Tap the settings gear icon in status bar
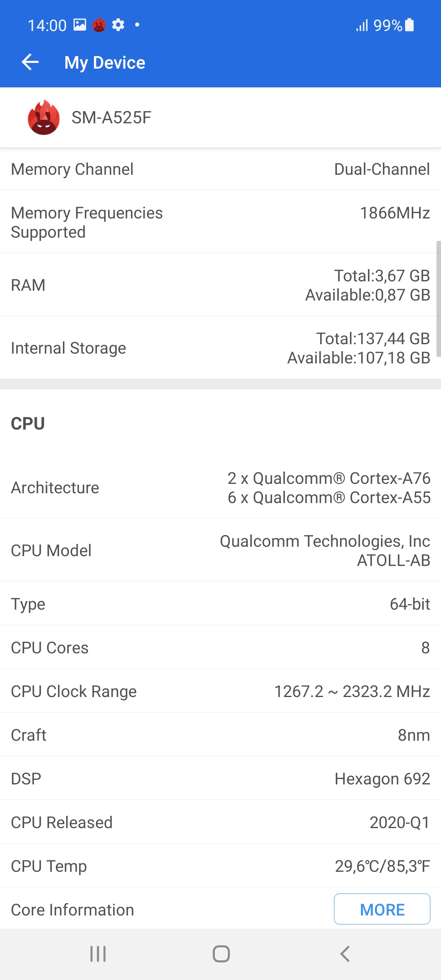The width and height of the screenshot is (441, 980). (118, 25)
